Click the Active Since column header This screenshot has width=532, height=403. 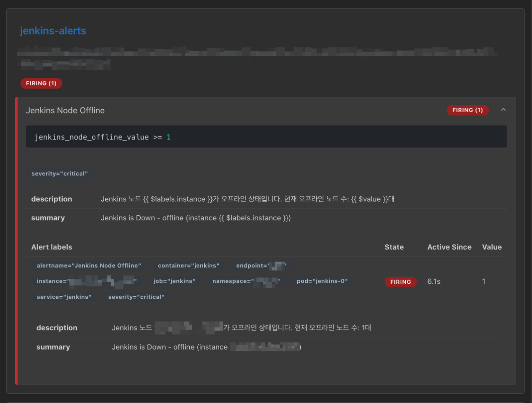449,247
